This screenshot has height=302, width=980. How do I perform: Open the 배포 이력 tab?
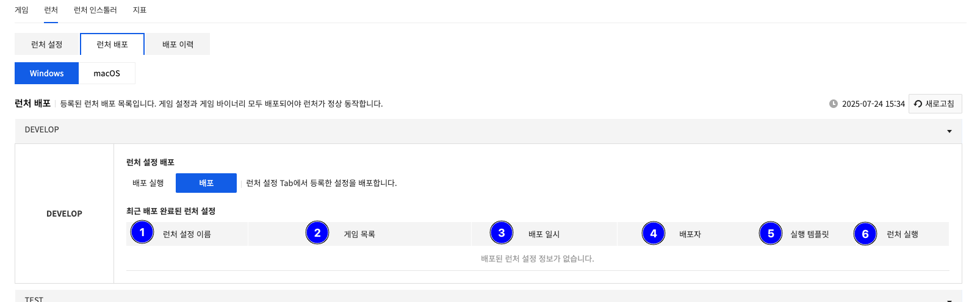178,45
